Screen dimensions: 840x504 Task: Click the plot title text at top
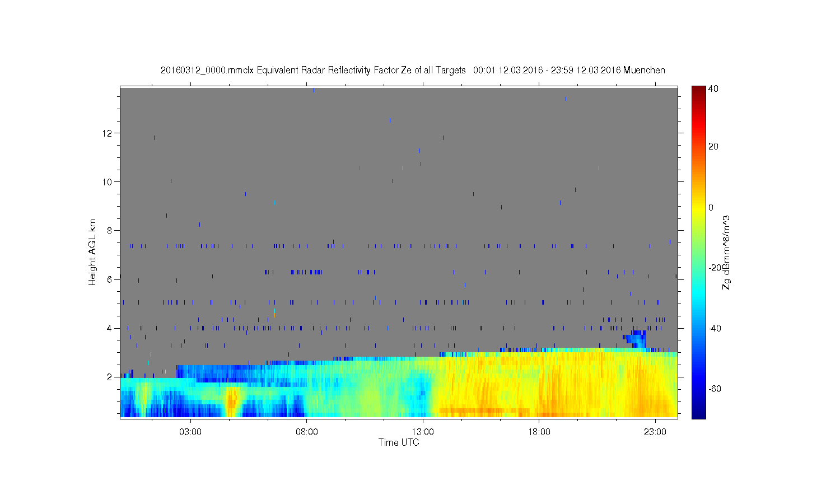(413, 70)
